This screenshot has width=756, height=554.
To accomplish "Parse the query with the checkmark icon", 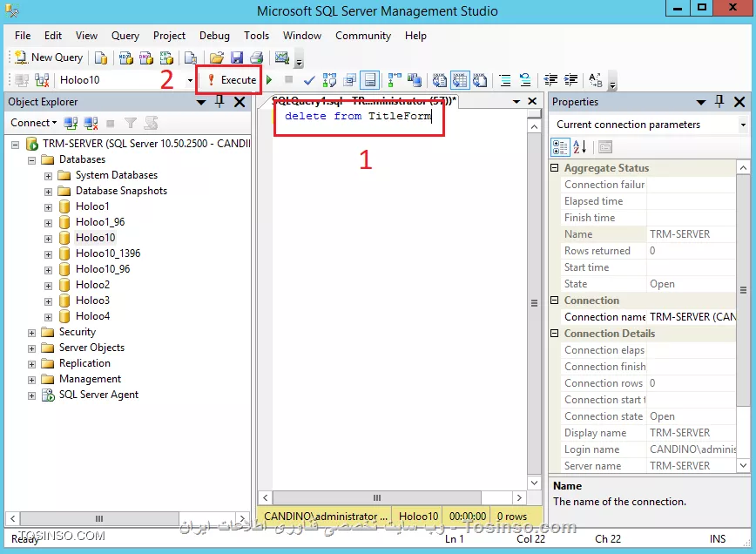I will click(x=309, y=80).
